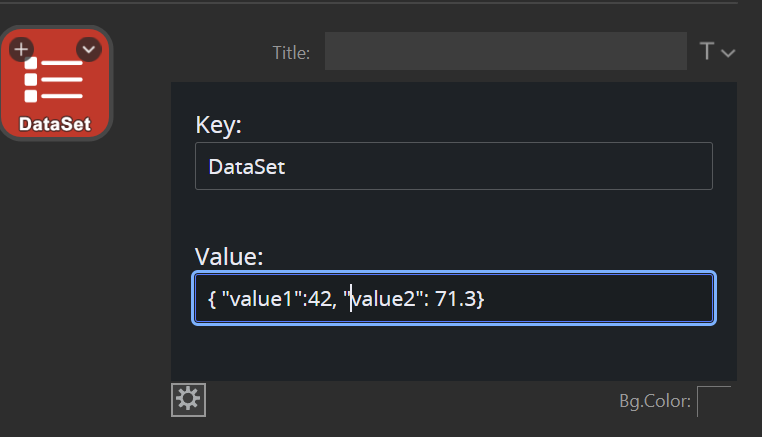Click empty area of the Value field
Image resolution: width=762 pixels, height=437 pixels.
[x=600, y=298]
